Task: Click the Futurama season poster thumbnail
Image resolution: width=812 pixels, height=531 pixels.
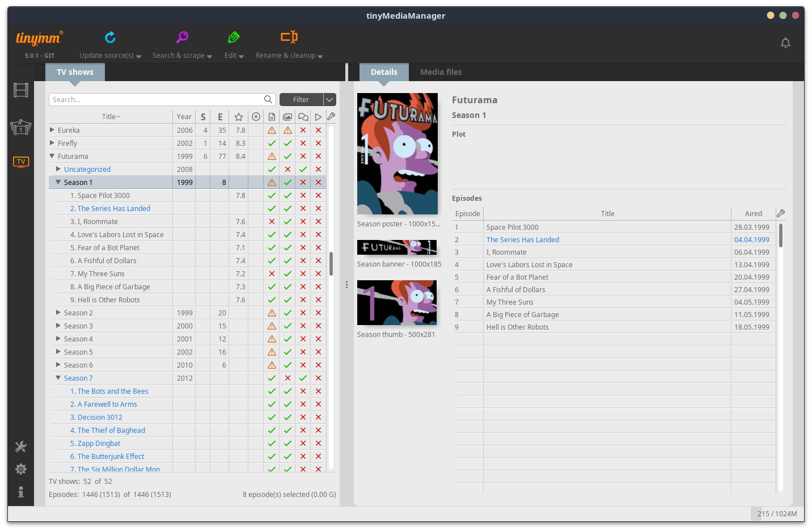Action: pos(397,154)
